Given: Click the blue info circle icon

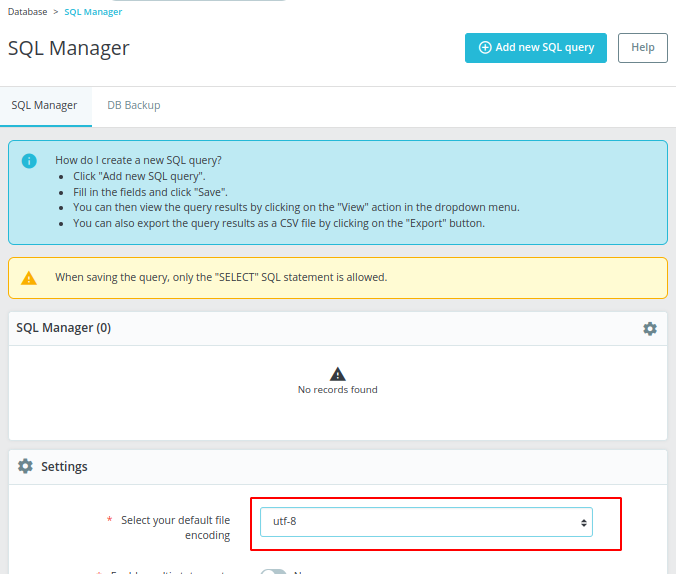Looking at the screenshot, I should 29,161.
